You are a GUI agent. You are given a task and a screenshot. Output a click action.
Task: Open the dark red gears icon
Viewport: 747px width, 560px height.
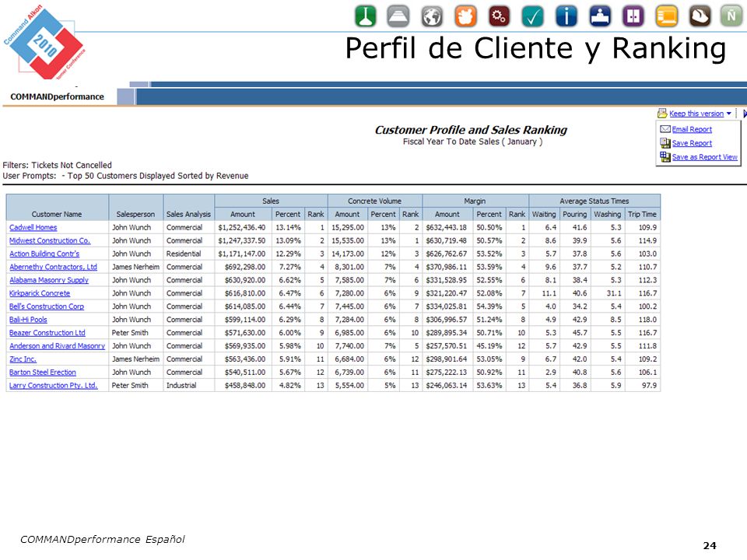point(499,16)
